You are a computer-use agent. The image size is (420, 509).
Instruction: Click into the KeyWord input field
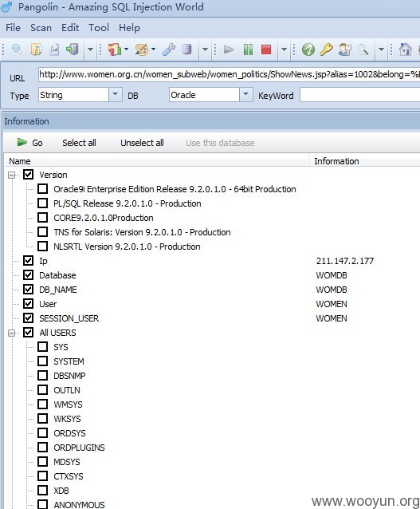[x=359, y=95]
